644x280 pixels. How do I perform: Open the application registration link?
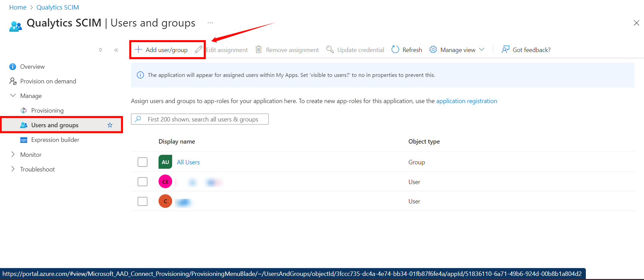466,101
